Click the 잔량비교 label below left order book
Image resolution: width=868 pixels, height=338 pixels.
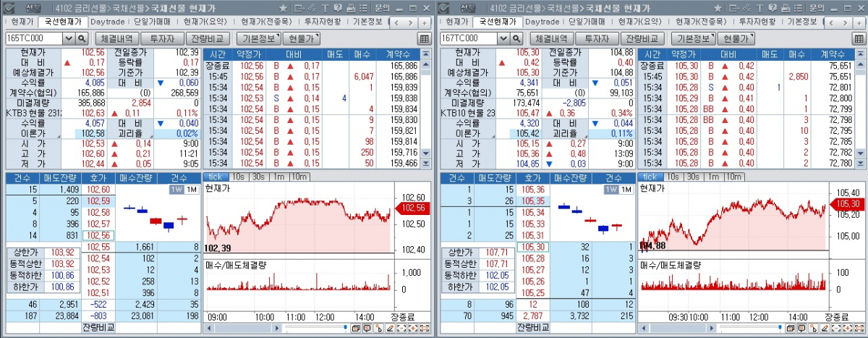tap(97, 328)
